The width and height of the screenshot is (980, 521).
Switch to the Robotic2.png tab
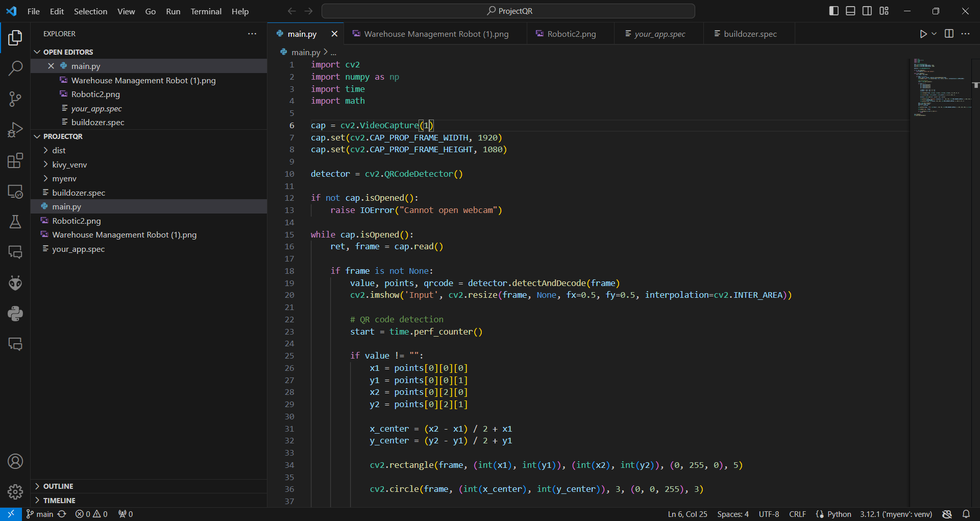click(x=571, y=34)
